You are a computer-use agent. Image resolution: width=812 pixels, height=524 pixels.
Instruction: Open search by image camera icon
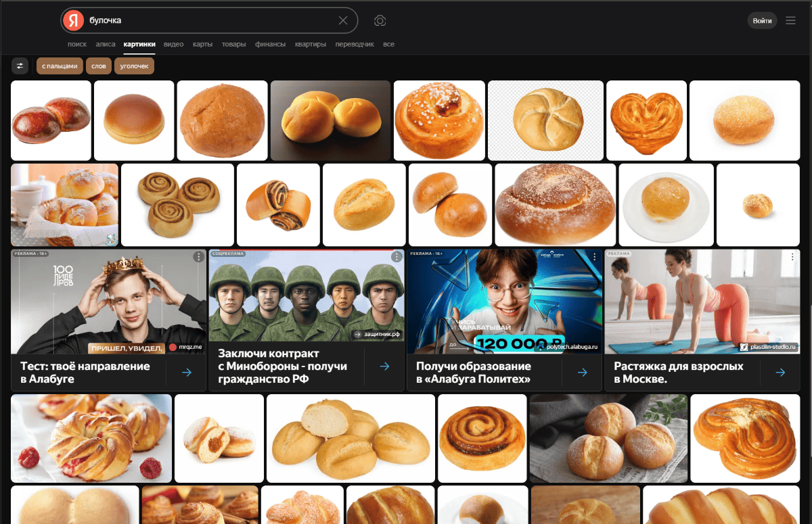pos(380,21)
